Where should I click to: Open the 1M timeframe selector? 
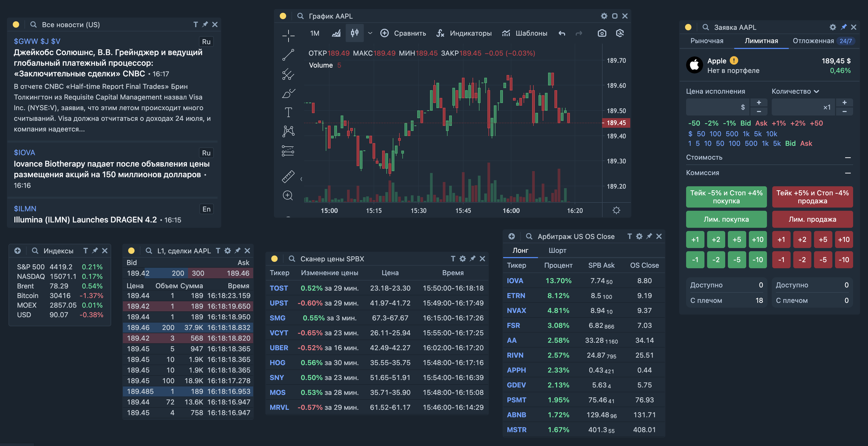[x=315, y=33]
